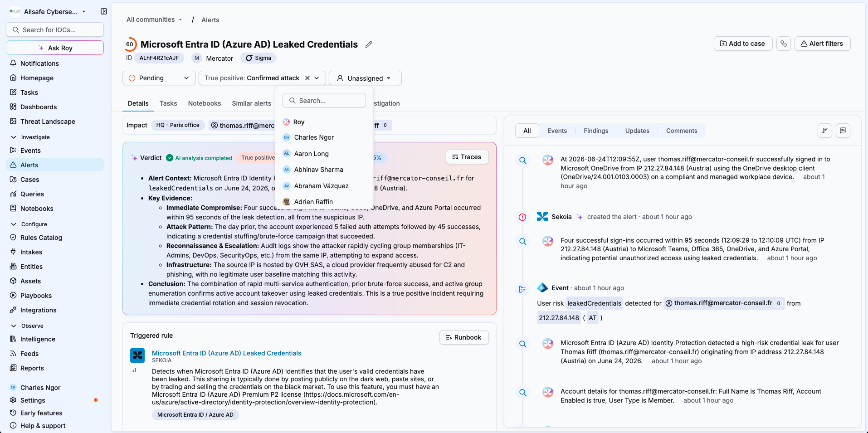
Task: Filter timeline to Updates
Action: point(637,131)
